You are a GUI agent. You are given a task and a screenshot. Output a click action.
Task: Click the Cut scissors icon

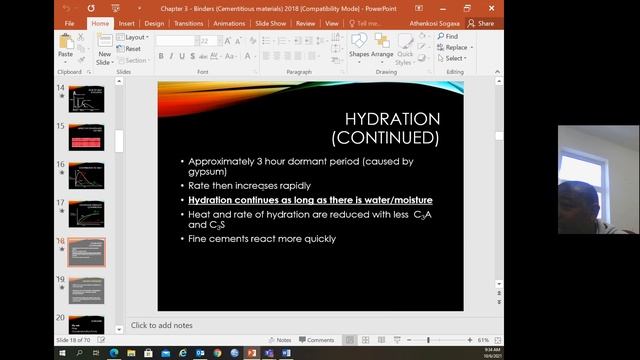point(81,37)
